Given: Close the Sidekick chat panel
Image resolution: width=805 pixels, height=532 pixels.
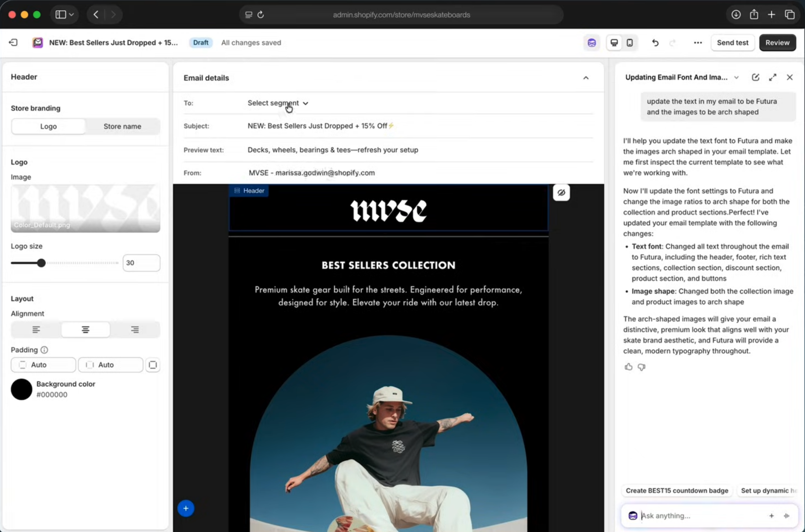Looking at the screenshot, I should tap(789, 77).
